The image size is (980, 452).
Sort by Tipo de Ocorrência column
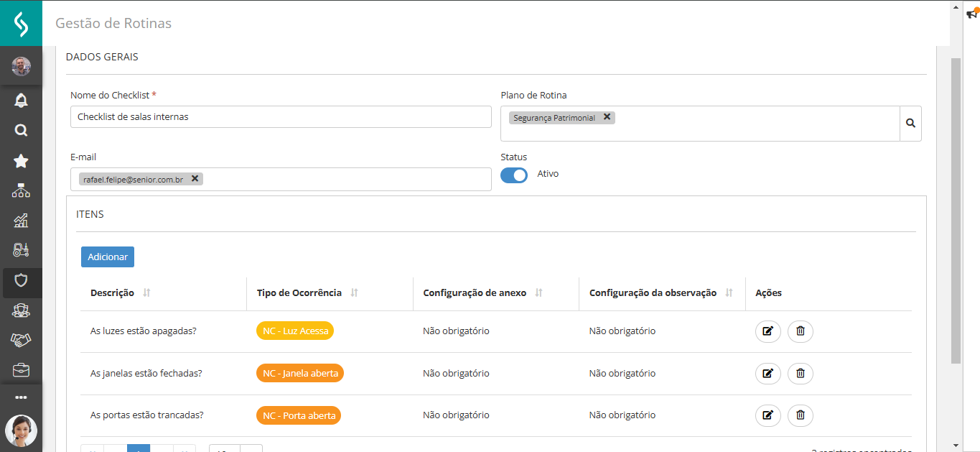pos(354,293)
